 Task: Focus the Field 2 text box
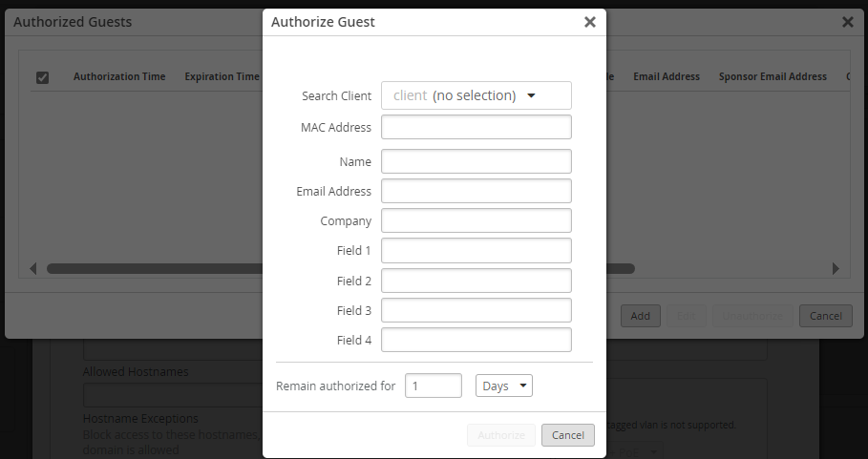point(476,281)
